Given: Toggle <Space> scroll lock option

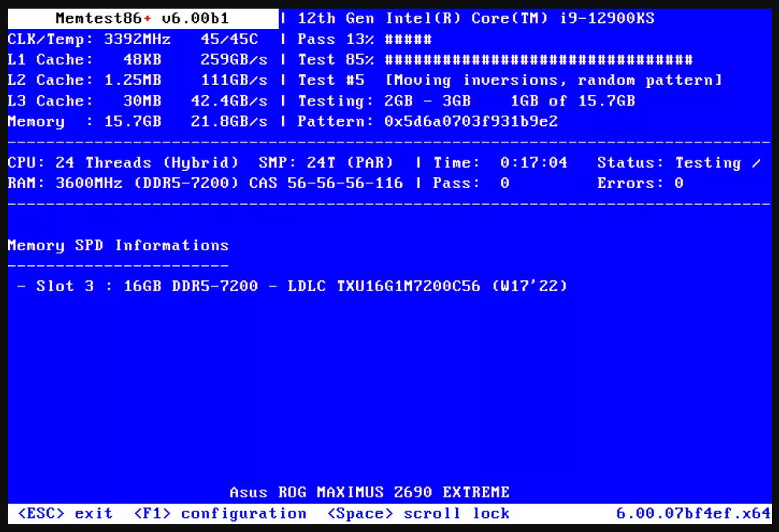Looking at the screenshot, I should tap(418, 513).
